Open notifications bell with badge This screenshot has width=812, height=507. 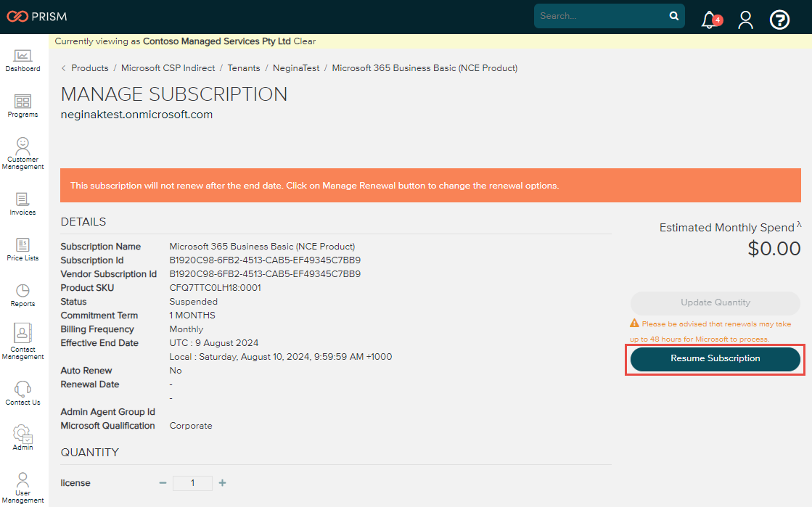(x=712, y=20)
